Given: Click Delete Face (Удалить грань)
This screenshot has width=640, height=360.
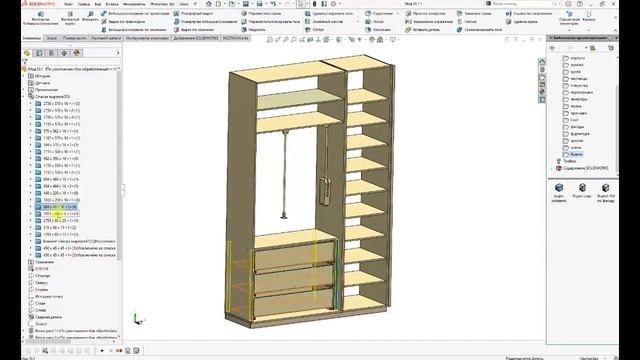Looking at the screenshot, I should [521, 22].
